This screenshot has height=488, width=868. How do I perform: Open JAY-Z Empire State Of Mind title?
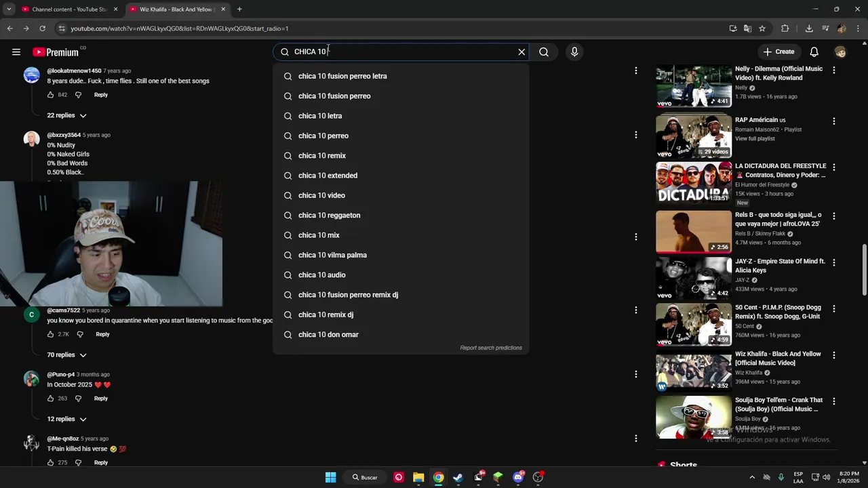[x=780, y=266]
